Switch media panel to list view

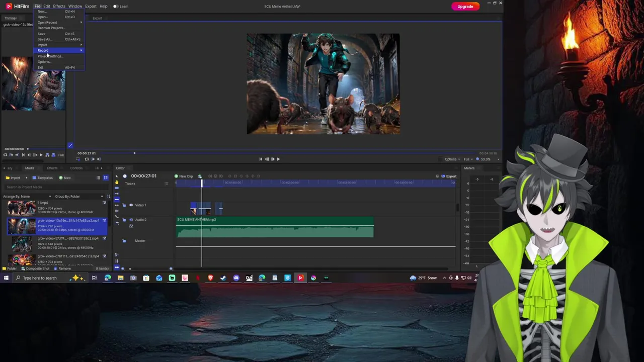point(106,178)
